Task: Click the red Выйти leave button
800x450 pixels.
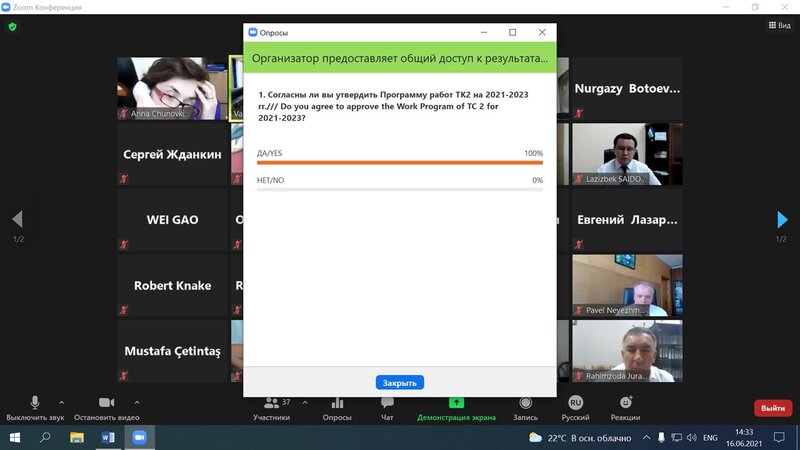Action: (x=772, y=408)
